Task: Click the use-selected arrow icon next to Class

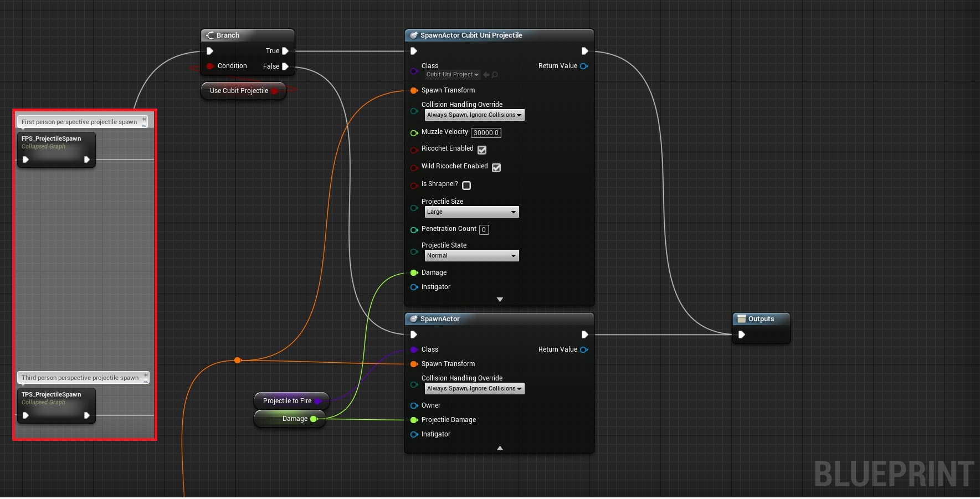Action: [x=486, y=75]
